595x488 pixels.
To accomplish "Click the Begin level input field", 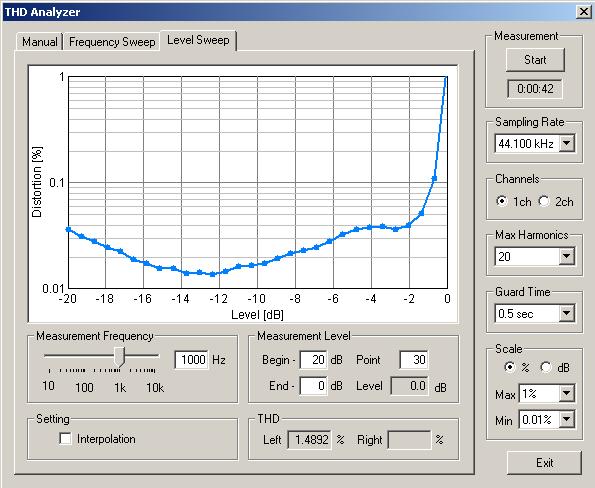I will [313, 360].
